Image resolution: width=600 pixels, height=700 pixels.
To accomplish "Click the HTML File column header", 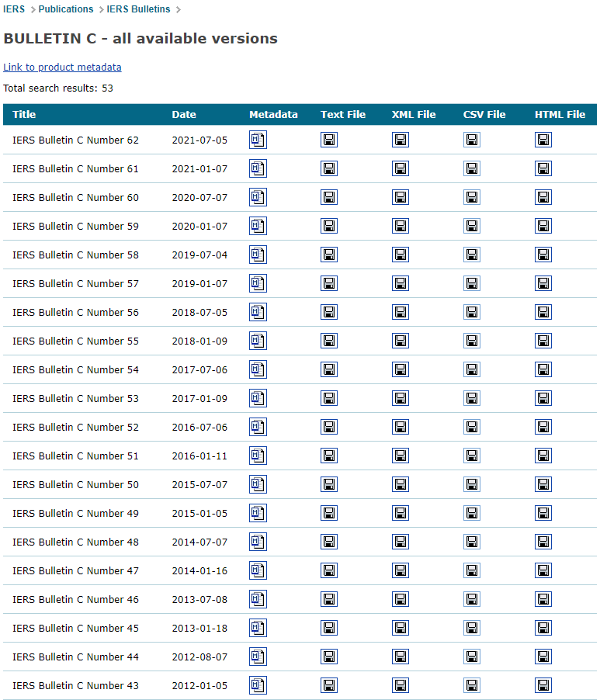I will click(560, 114).
